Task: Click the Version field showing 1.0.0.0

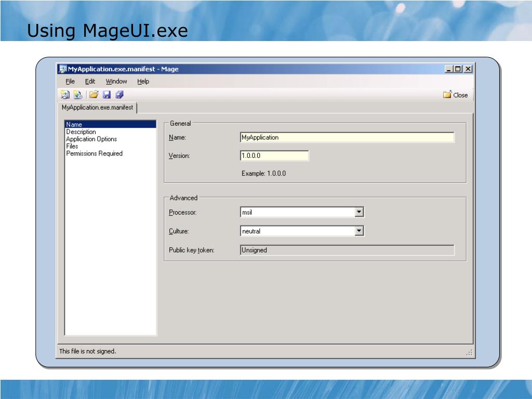Action: pyautogui.click(x=274, y=156)
